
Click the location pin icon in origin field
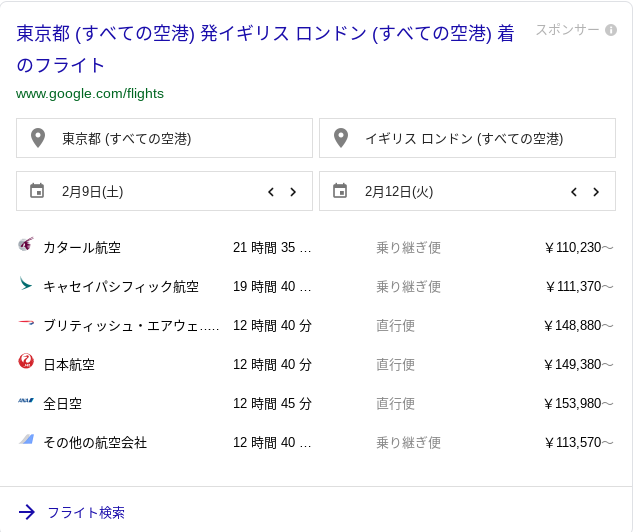[38, 138]
